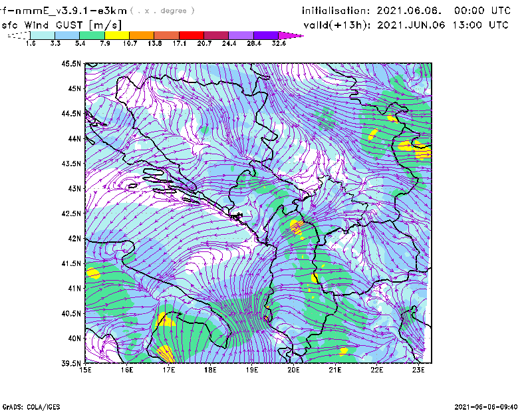Click the 40N latitude label
Viewport: 532px width, 411px height.
click(x=74, y=339)
